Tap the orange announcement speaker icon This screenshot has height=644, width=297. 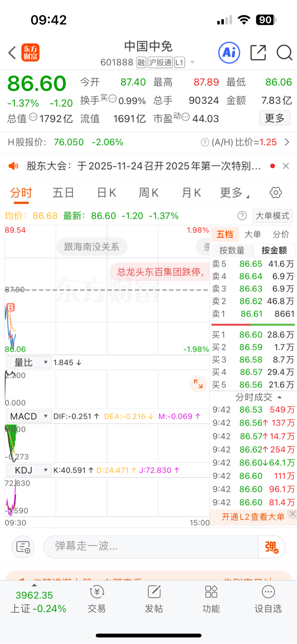click(x=14, y=166)
